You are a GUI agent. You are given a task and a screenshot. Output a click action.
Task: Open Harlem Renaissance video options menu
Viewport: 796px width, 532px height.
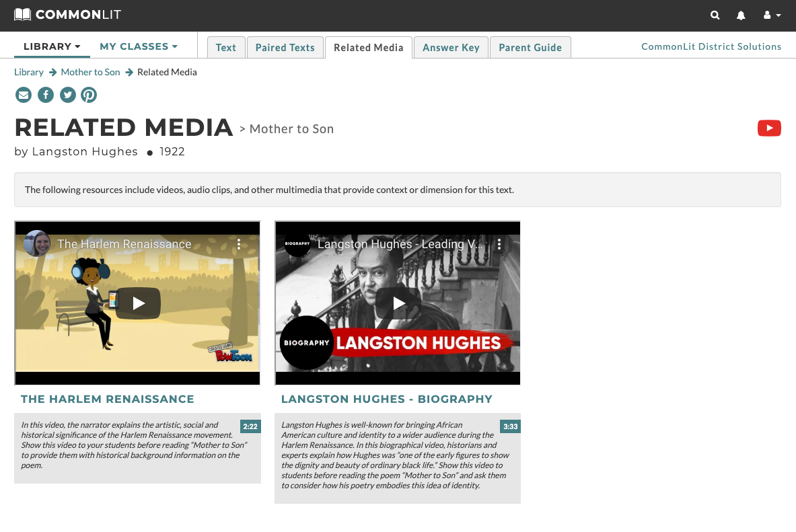pos(239,244)
